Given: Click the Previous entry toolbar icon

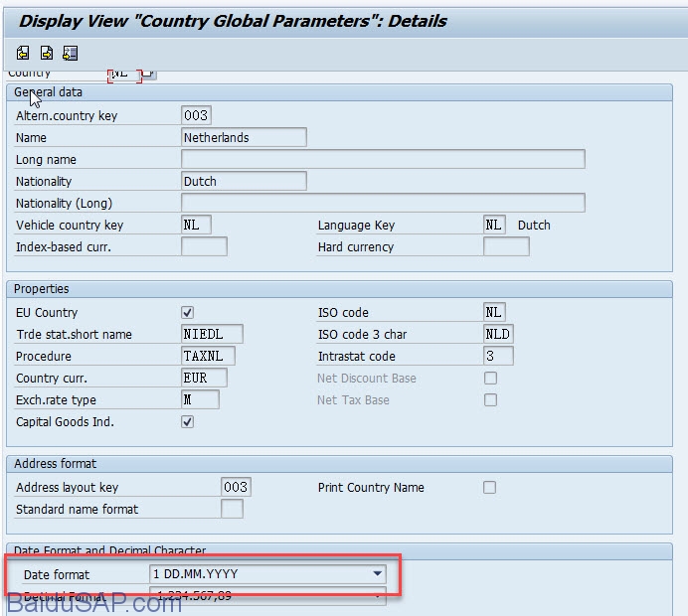Looking at the screenshot, I should pos(23,53).
